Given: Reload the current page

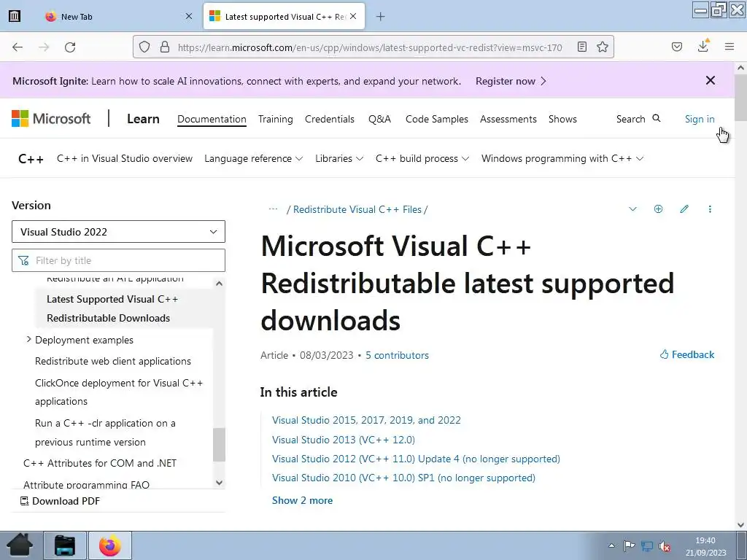Looking at the screenshot, I should [70, 47].
